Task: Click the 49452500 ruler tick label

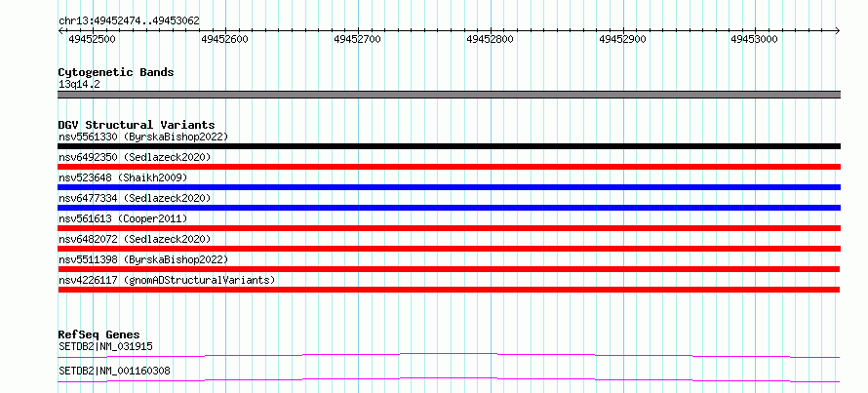Action: [92, 39]
